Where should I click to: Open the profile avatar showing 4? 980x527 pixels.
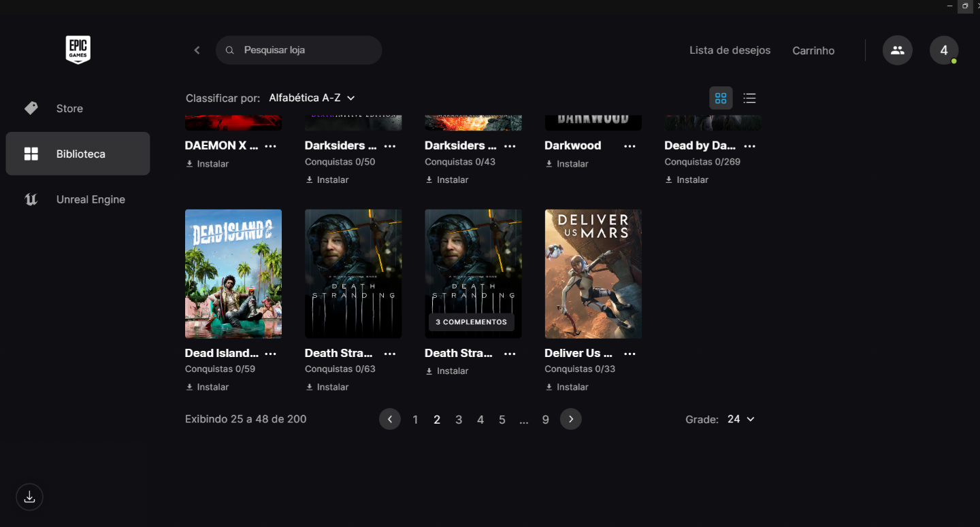click(944, 50)
